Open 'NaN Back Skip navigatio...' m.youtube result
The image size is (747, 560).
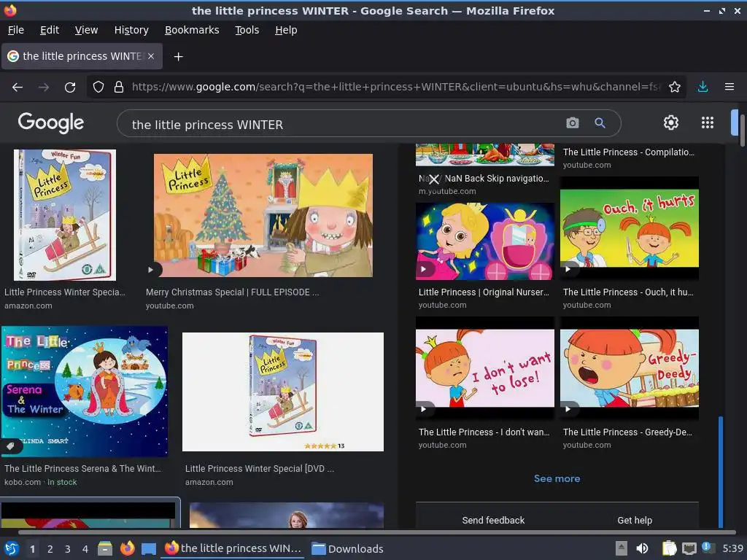[x=484, y=179]
